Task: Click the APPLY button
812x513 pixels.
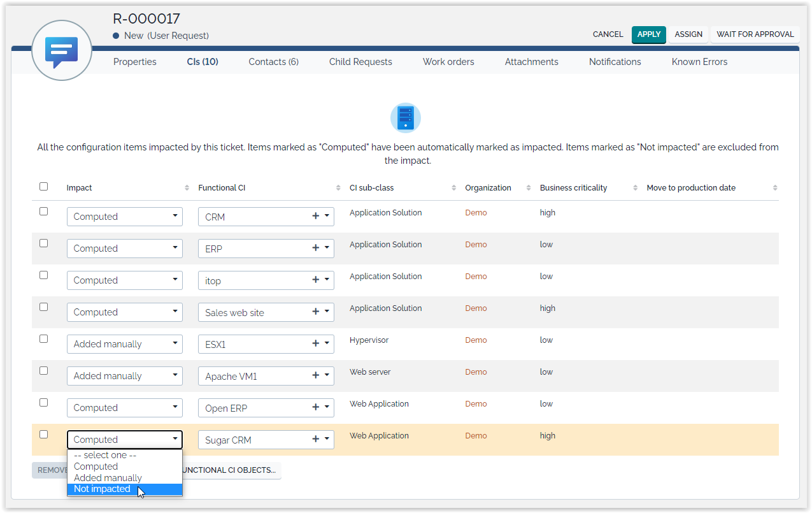Action: pos(648,34)
